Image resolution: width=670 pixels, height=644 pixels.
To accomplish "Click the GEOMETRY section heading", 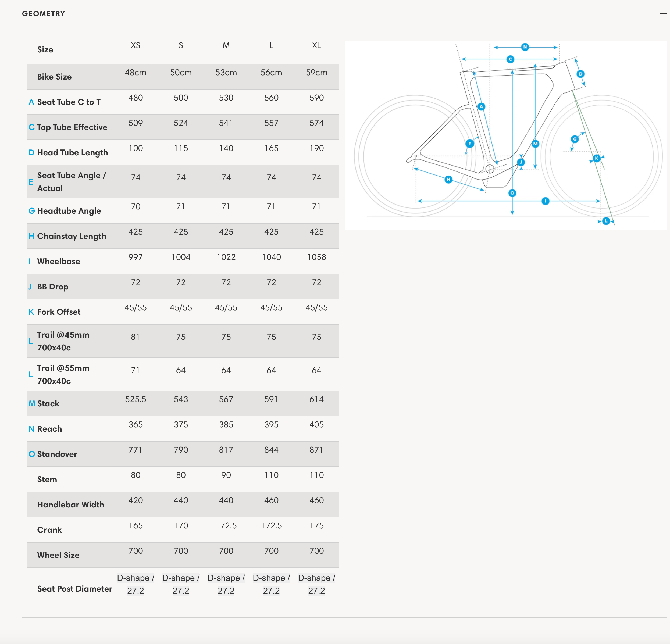I will click(x=43, y=14).
